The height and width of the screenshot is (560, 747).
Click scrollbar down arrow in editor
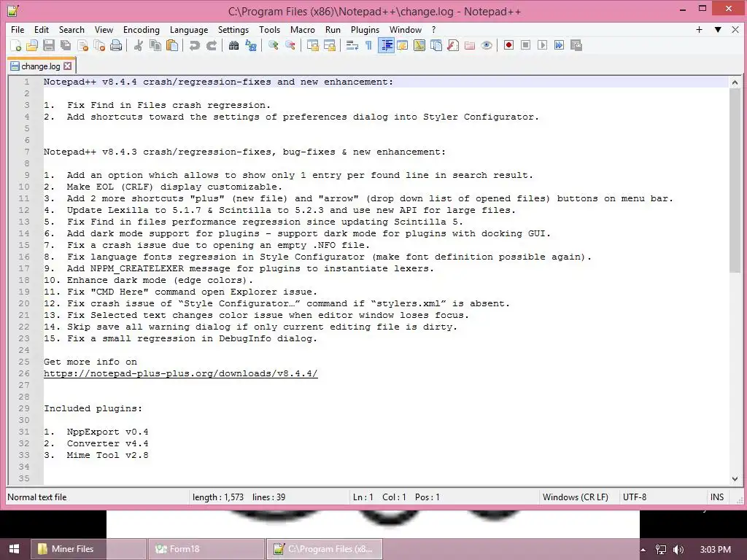[735, 478]
